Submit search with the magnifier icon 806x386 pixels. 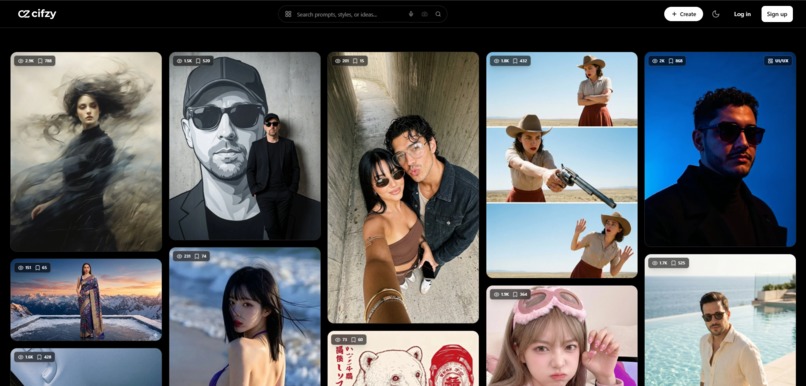(438, 14)
